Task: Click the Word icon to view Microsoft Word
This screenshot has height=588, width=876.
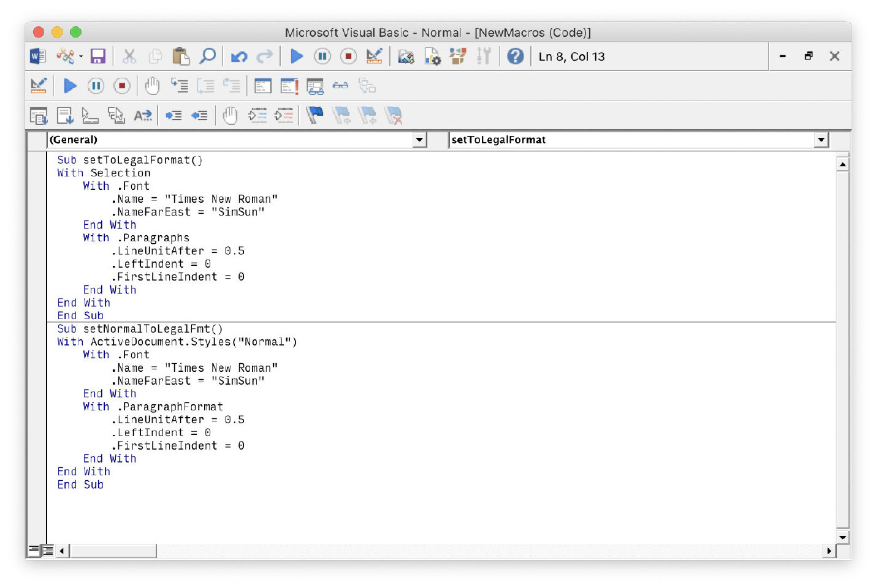Action: pos(38,56)
